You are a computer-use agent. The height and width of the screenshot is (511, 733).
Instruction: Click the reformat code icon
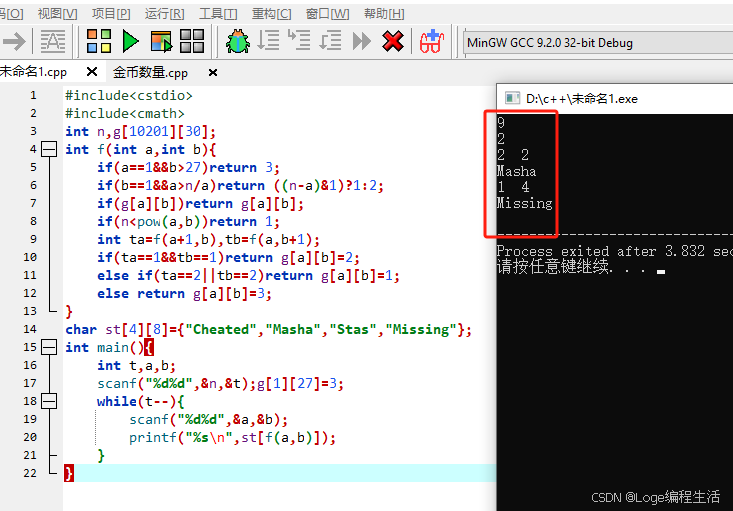(53, 42)
